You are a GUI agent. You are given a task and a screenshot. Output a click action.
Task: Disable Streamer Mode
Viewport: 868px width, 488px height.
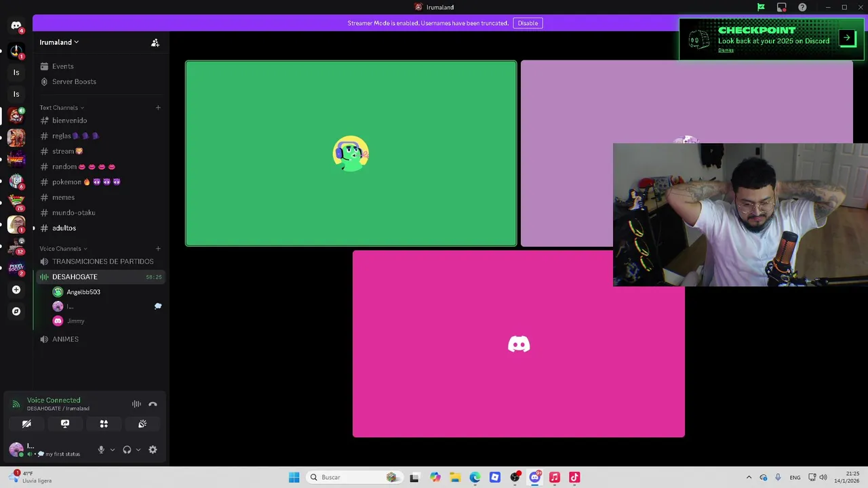coord(528,23)
